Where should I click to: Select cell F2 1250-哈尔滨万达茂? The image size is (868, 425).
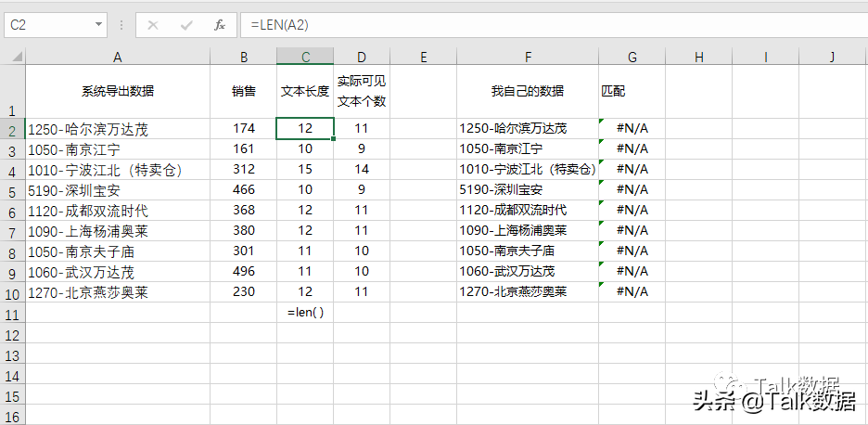(x=528, y=129)
